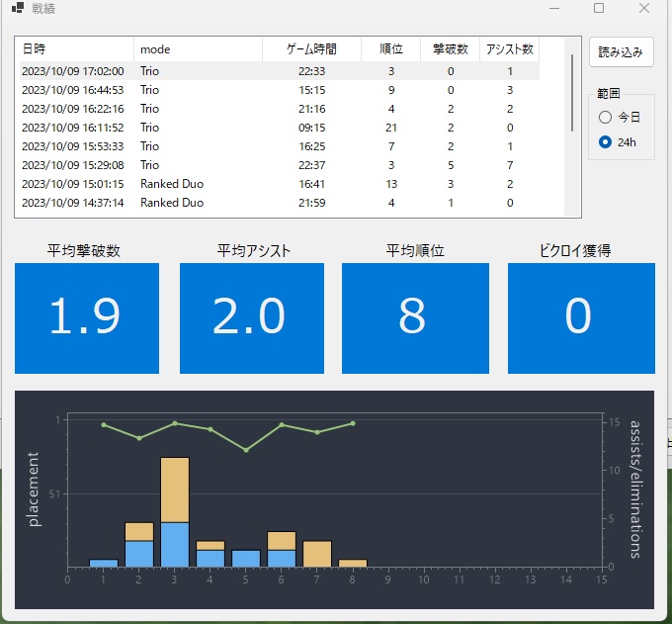Sort by the アシスト数 column header
The image size is (672, 624).
click(510, 49)
